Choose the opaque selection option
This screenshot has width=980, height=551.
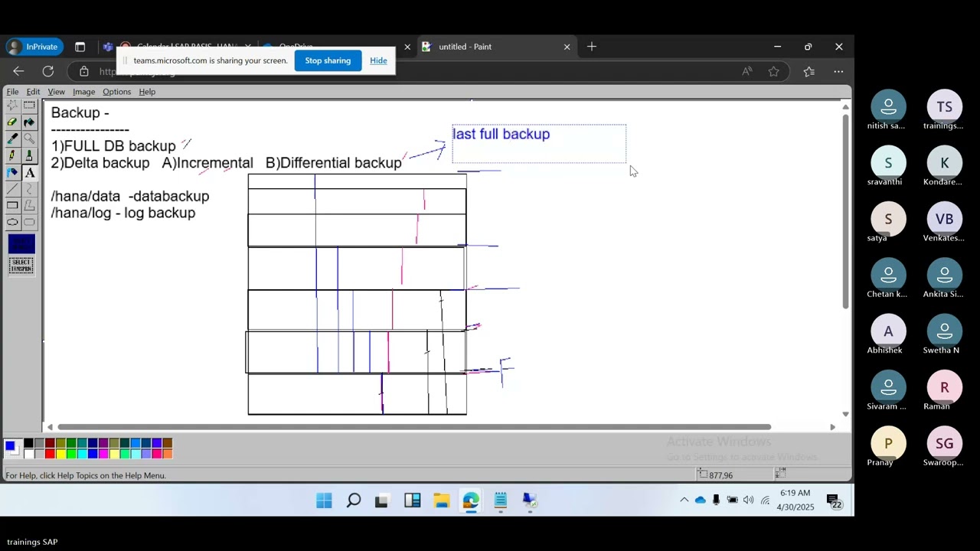tap(21, 244)
